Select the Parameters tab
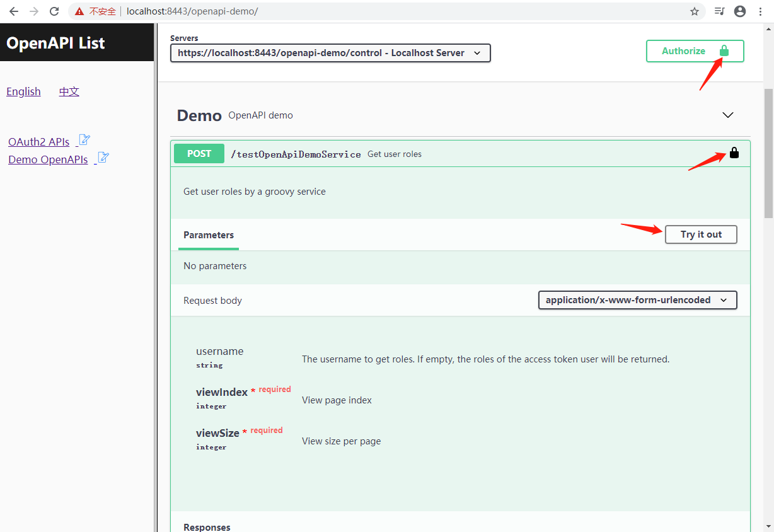This screenshot has width=774, height=532. (x=209, y=234)
